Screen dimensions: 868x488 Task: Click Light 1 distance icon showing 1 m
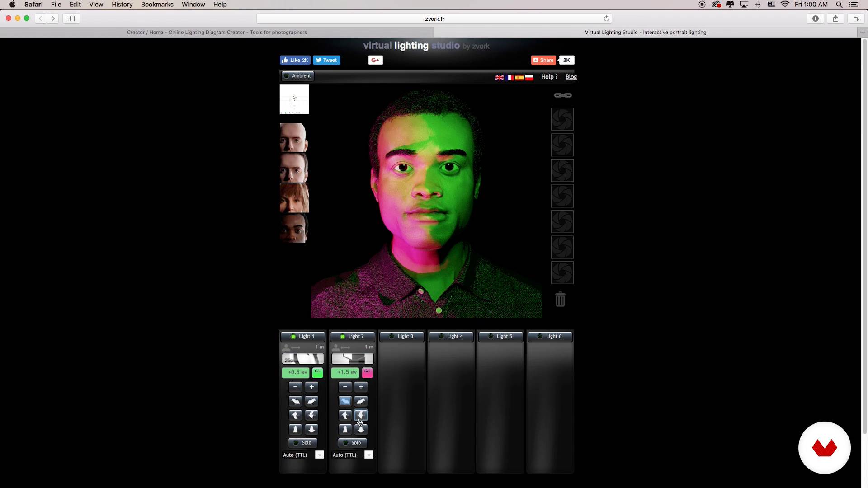pos(291,347)
